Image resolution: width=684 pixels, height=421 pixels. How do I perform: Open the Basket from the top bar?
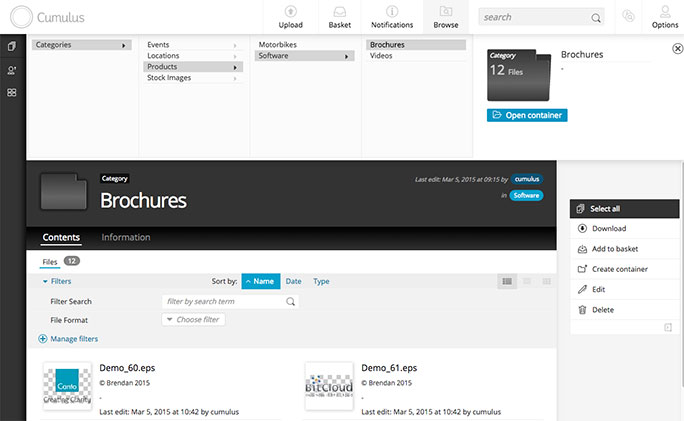[338, 16]
